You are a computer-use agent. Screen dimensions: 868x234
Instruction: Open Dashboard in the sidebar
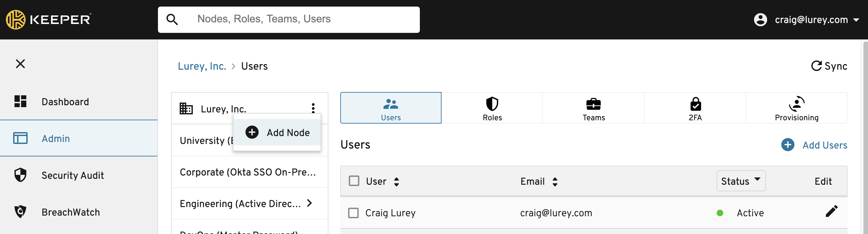pos(79,101)
